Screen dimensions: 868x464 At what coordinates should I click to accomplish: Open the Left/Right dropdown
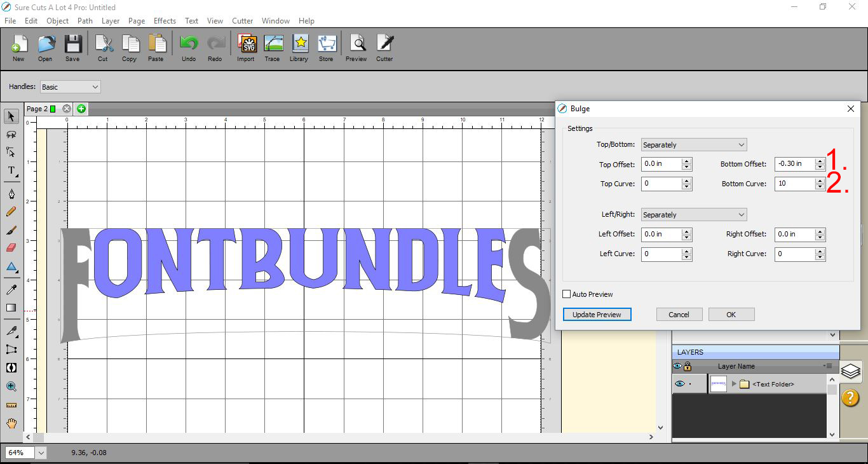694,215
